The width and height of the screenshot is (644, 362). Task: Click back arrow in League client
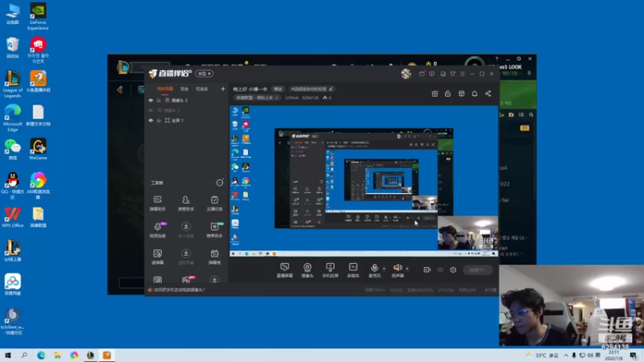pyautogui.click(x=120, y=89)
